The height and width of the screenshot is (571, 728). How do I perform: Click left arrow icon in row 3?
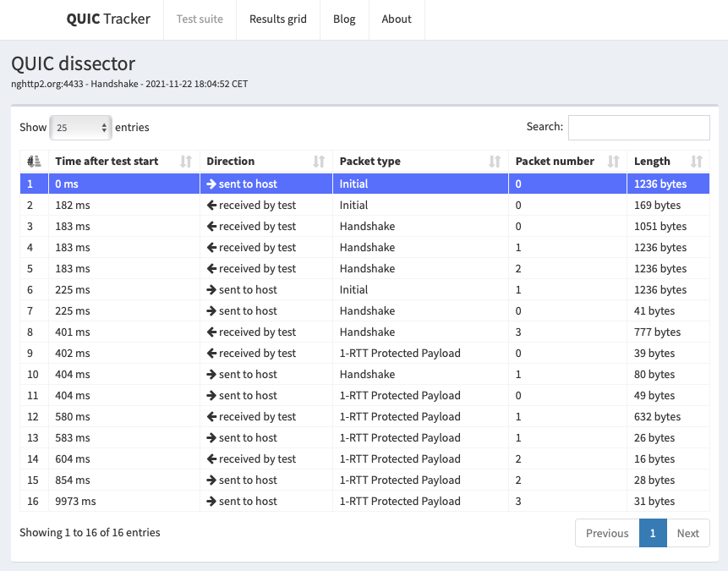tap(211, 226)
